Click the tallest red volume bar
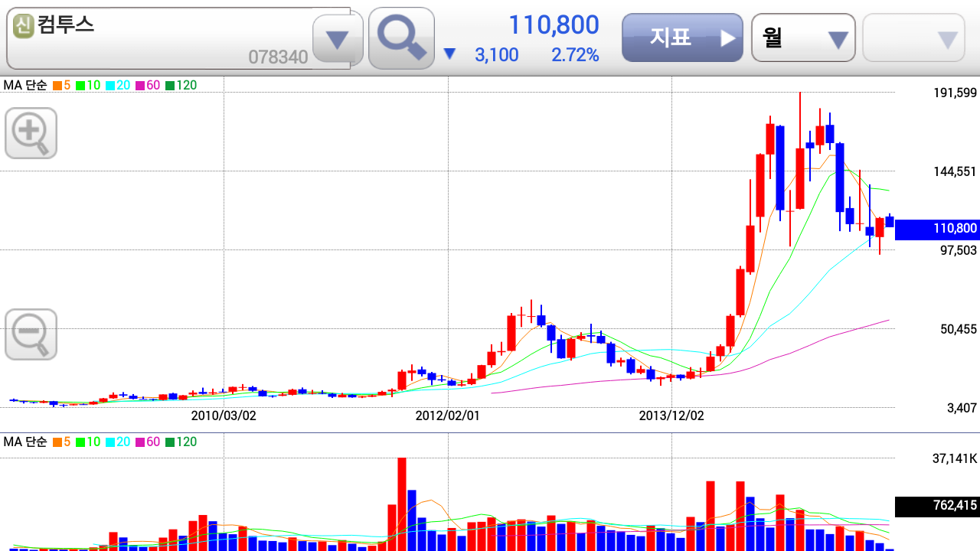980x551 pixels. [402, 504]
